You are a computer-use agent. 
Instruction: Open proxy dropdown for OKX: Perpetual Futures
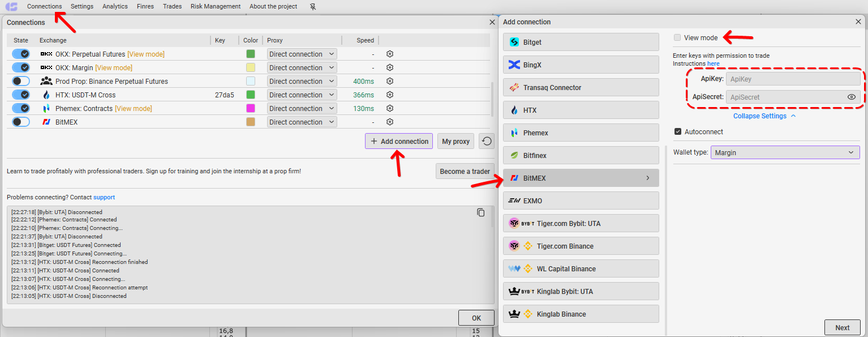pos(302,54)
